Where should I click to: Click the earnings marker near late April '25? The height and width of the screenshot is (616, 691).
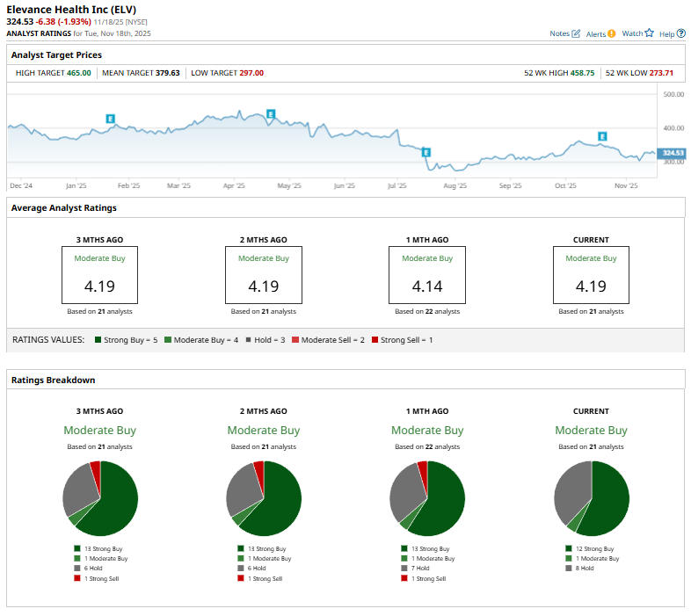(x=271, y=114)
